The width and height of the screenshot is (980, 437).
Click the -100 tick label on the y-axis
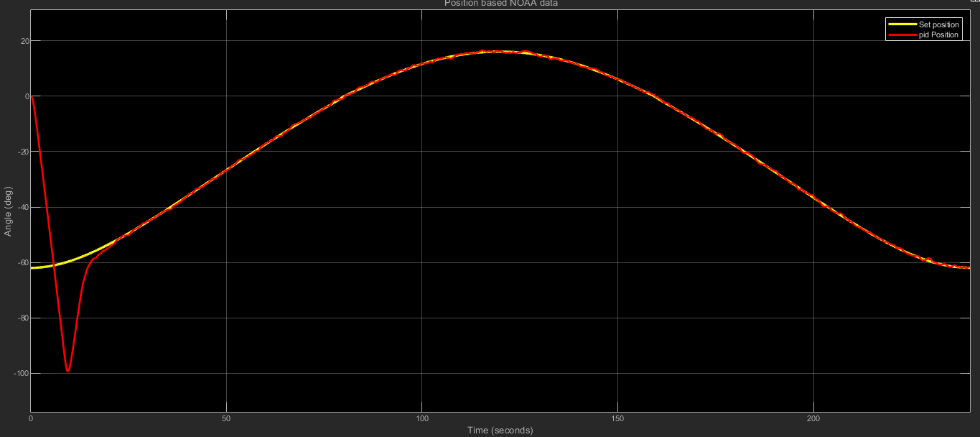click(21, 373)
